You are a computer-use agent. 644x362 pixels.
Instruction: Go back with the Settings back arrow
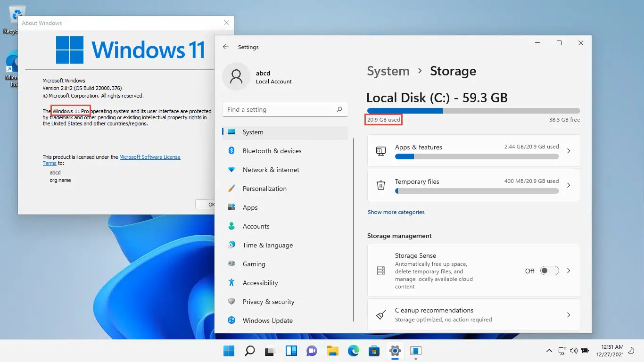tap(226, 47)
